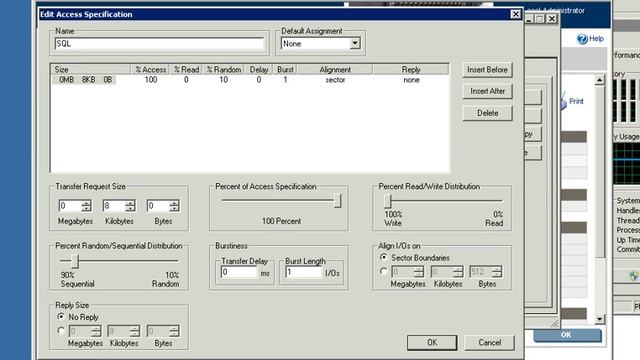This screenshot has width=640, height=360.
Task: Click the Megabytes spinner arrows in Transfer Request Size
Action: pos(86,206)
